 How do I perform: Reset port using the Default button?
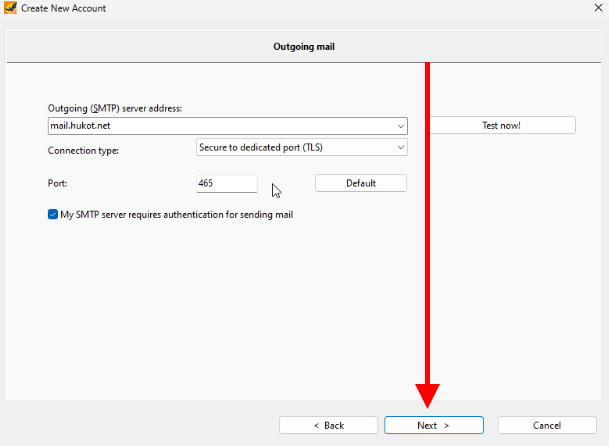[x=360, y=183]
